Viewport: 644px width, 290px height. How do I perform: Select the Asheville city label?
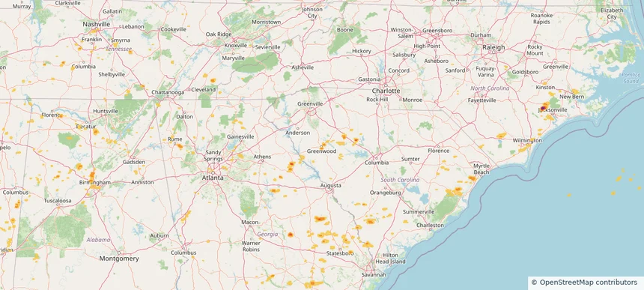coord(303,67)
